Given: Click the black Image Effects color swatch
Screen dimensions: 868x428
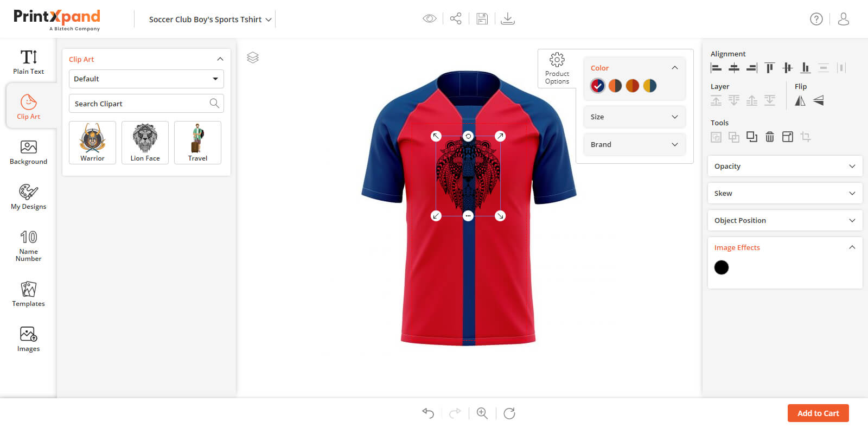Looking at the screenshot, I should (x=722, y=267).
